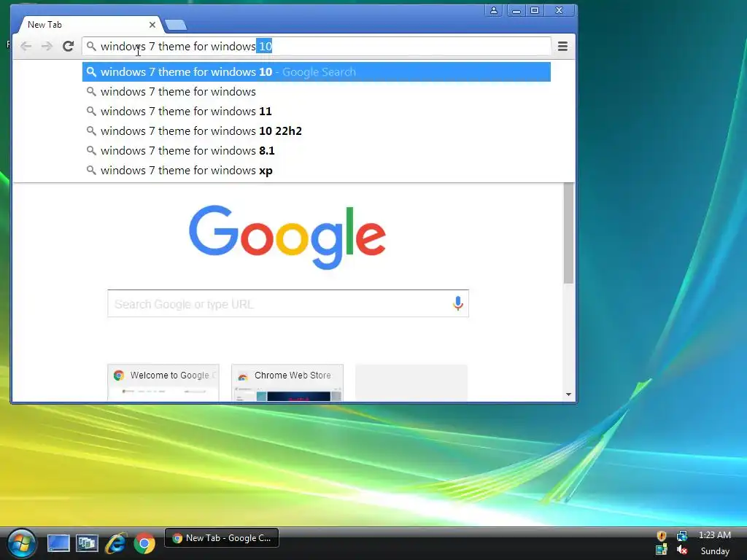Click the page vertical scrollbar thumb

coord(568,233)
